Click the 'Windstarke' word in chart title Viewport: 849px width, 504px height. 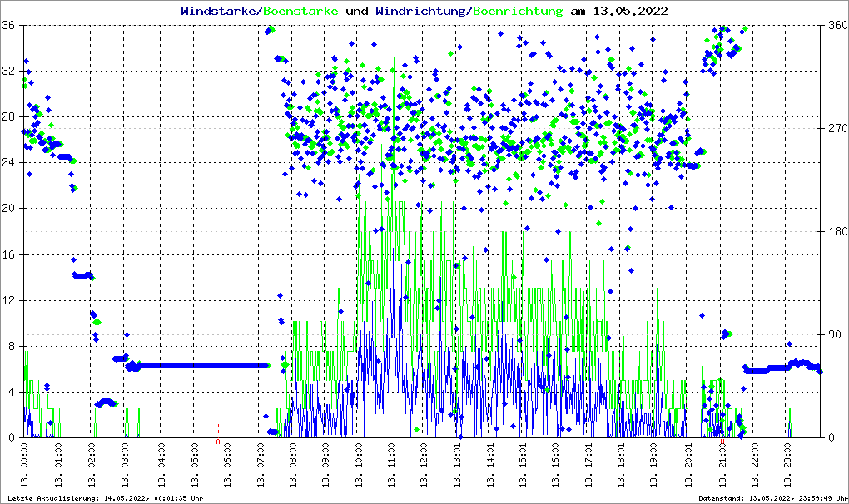tap(220, 12)
